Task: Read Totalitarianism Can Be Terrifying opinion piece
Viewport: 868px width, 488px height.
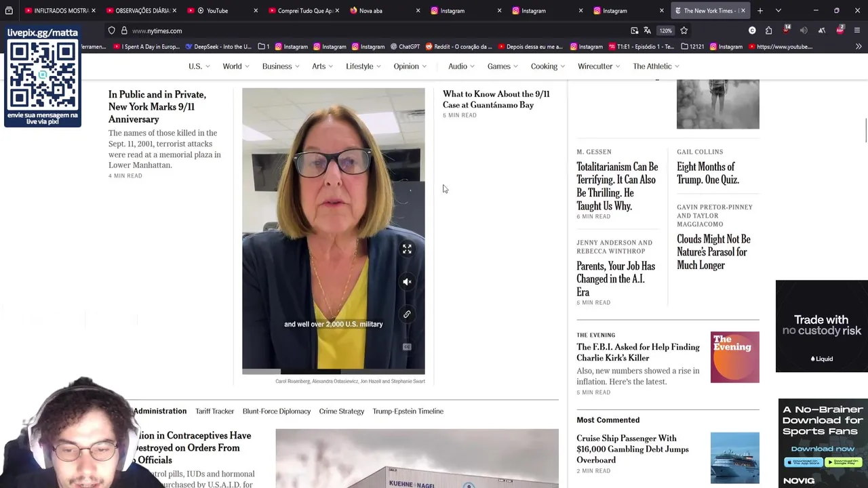Action: click(x=617, y=186)
